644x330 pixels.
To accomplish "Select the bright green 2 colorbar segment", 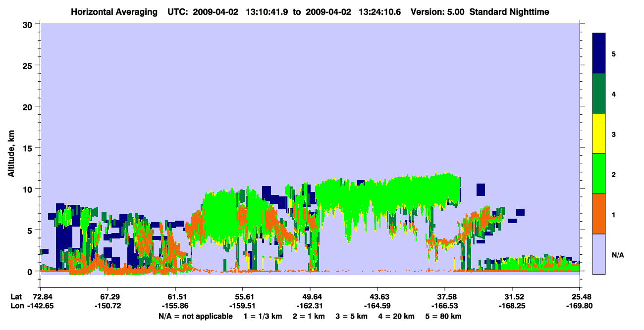I will coord(599,174).
